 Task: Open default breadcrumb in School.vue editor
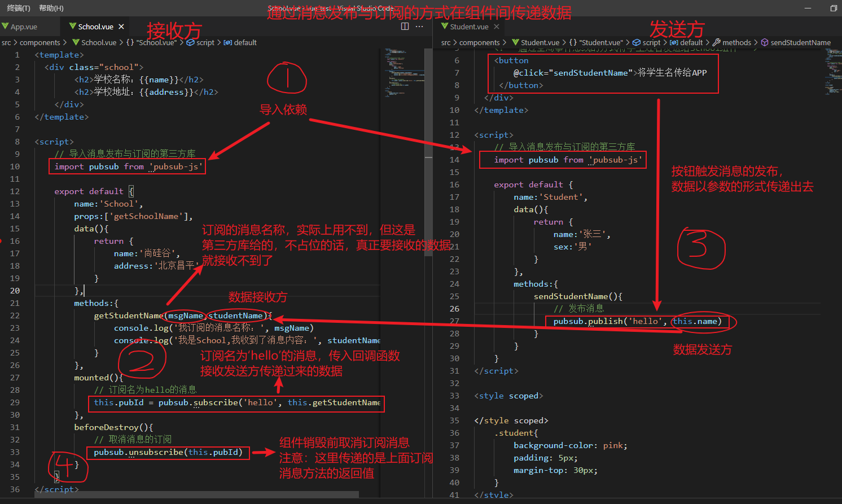(x=240, y=42)
